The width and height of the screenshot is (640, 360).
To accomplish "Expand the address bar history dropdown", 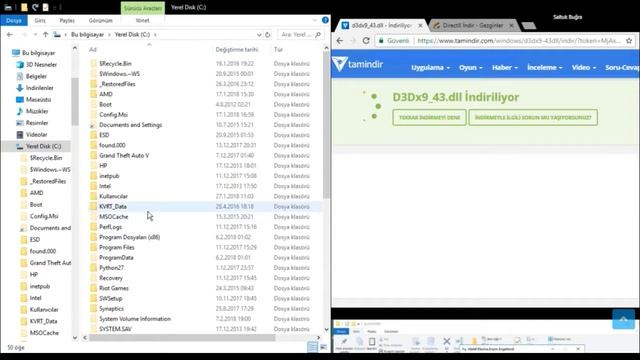I will point(259,35).
